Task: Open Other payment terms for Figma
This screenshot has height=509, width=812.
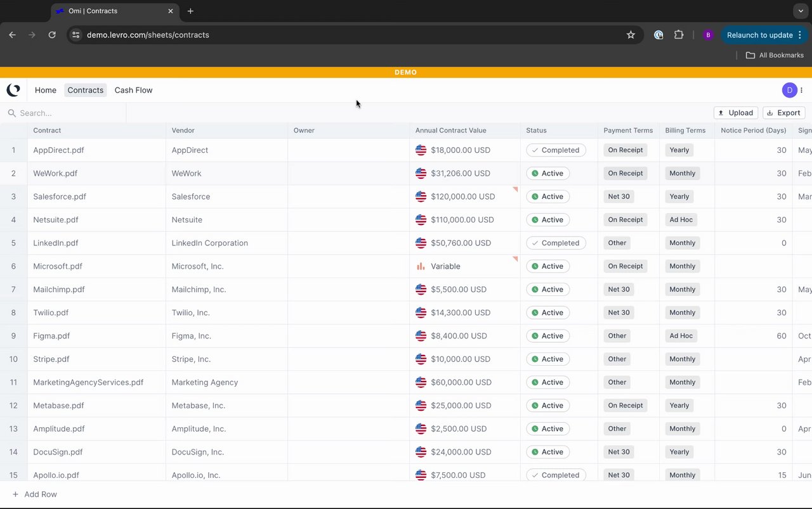Action: [x=617, y=336]
